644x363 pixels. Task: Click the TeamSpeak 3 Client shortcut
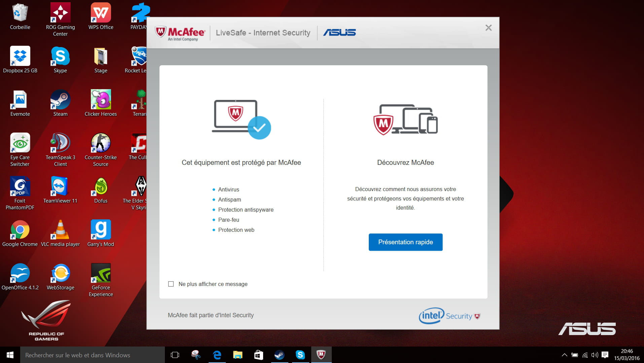click(61, 150)
